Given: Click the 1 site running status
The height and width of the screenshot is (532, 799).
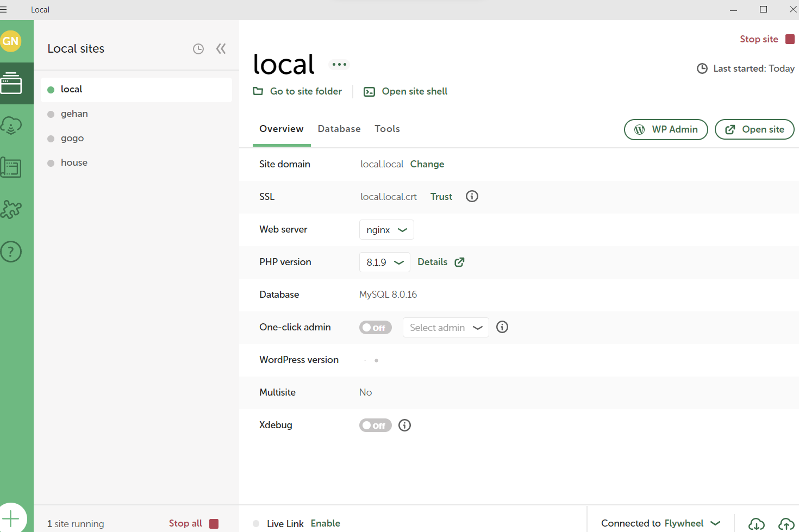Looking at the screenshot, I should point(76,524).
